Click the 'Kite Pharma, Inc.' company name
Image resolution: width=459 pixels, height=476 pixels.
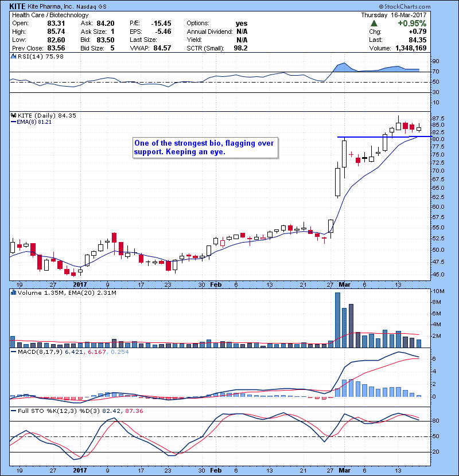tap(50, 6)
